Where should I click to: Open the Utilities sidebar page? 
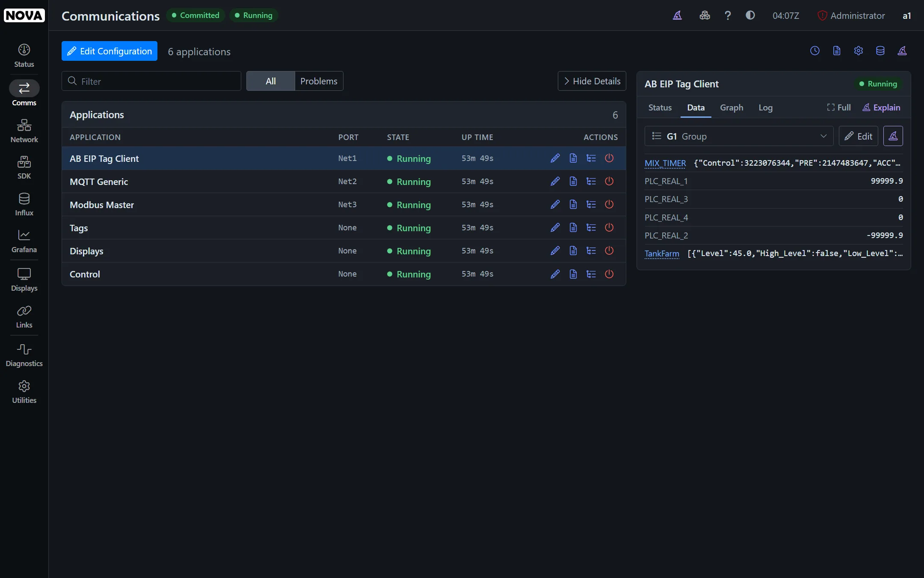(24, 392)
